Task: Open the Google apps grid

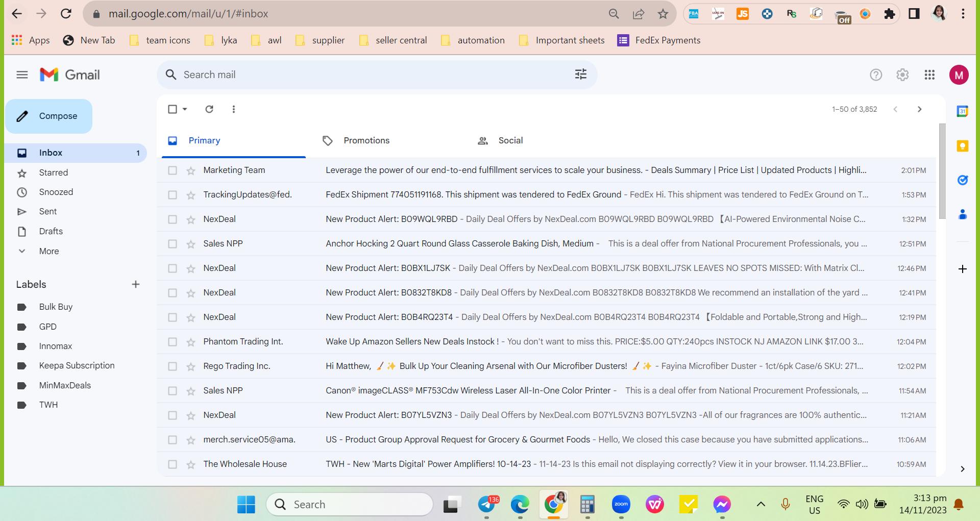Action: pyautogui.click(x=929, y=75)
